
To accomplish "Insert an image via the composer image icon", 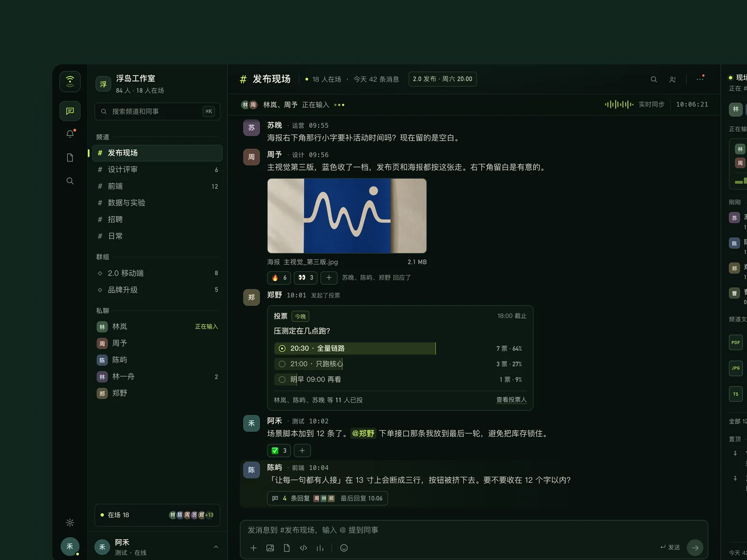I will pos(270,548).
